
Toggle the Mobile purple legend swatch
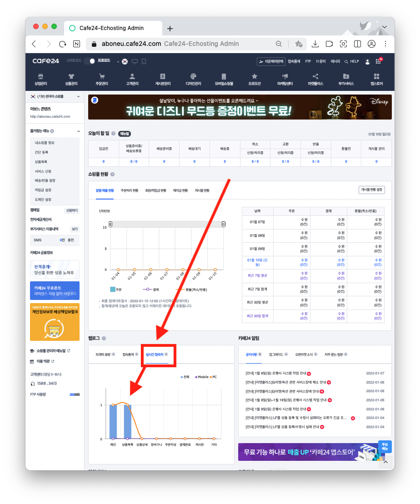click(196, 377)
